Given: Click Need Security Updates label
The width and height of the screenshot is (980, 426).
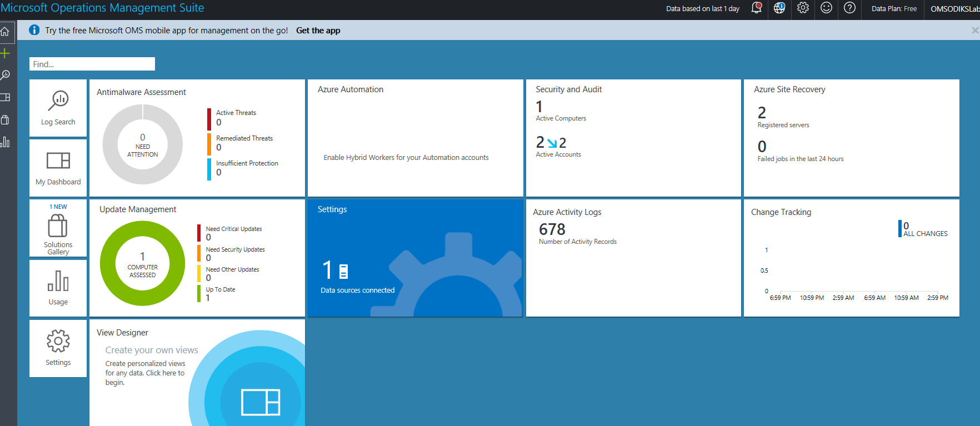Looking at the screenshot, I should pyautogui.click(x=235, y=249).
